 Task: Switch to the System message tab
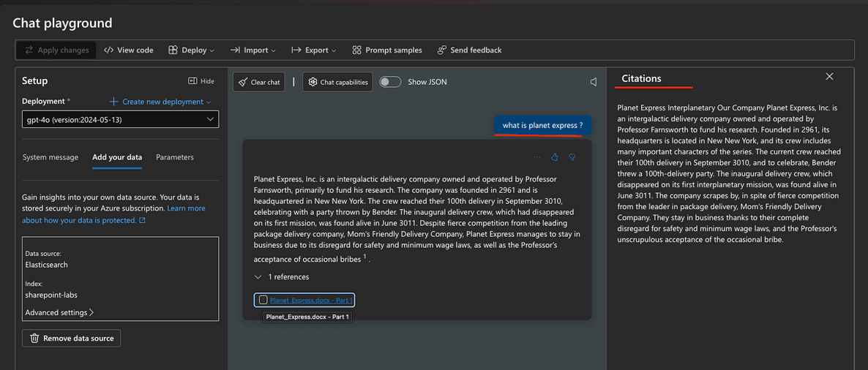point(50,157)
